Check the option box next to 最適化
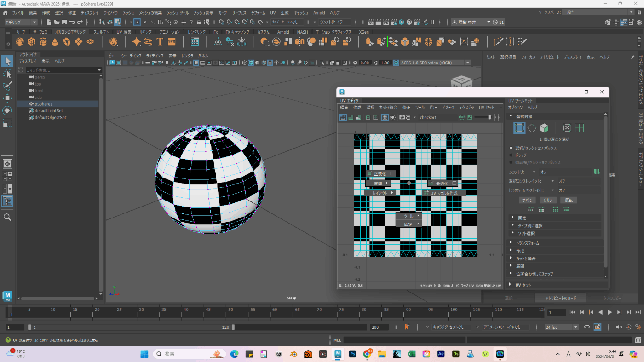The image size is (644, 362). [454, 183]
